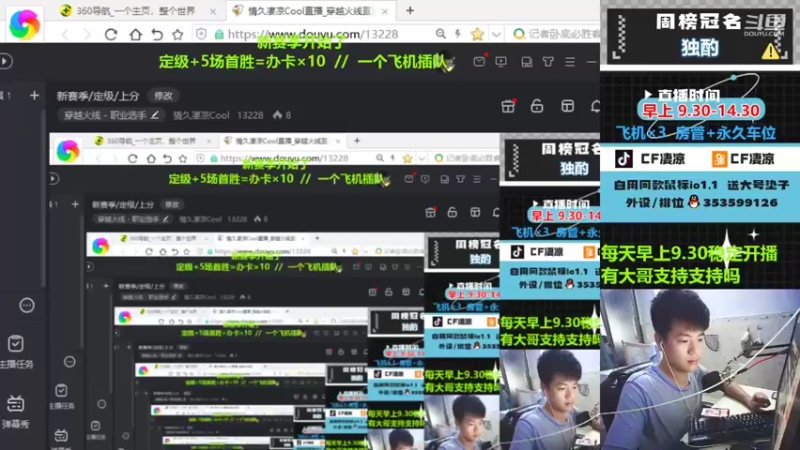This screenshot has height=450, width=800.
Task: Click the left sidebar vertical scrollbar
Action: (43, 199)
